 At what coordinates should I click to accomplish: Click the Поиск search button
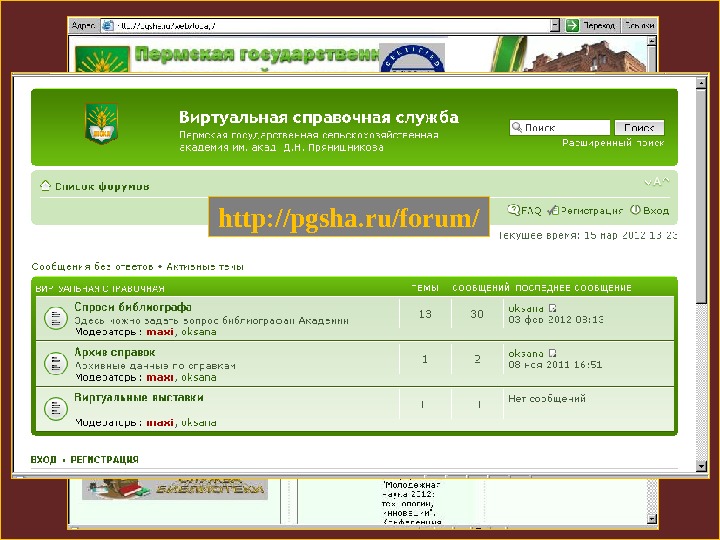tap(639, 128)
